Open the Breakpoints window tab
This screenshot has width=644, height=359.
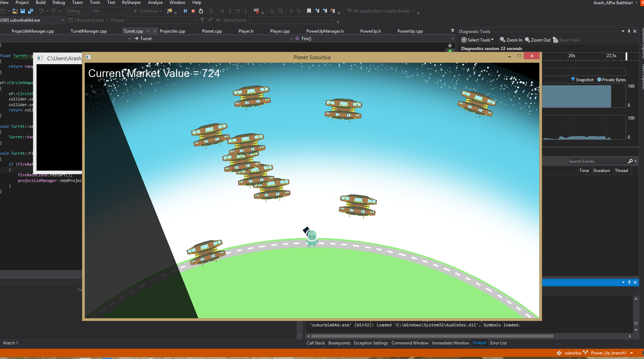339,343
